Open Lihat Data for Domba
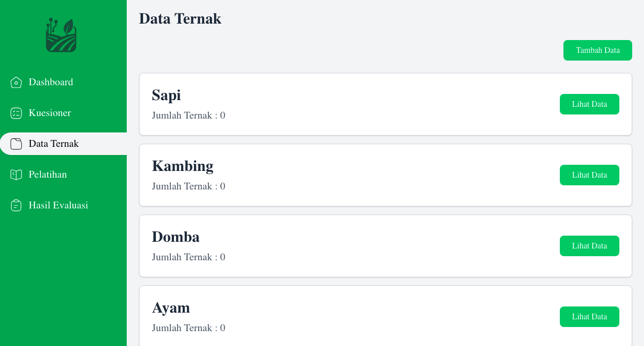Viewport: 644px width, 346px height. point(589,246)
